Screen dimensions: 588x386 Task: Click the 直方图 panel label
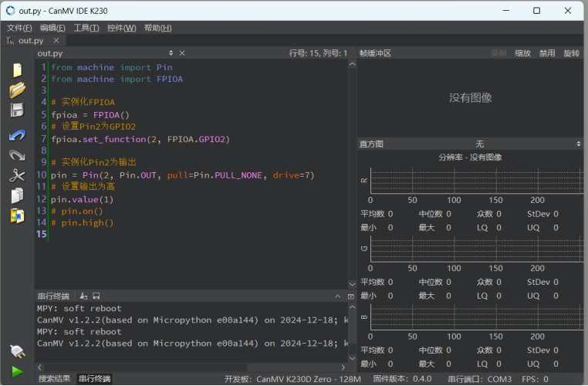coord(371,144)
